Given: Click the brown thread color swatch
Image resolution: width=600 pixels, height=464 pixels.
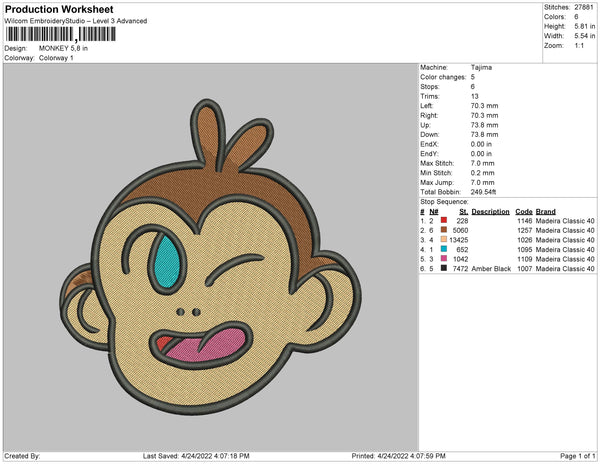Looking at the screenshot, I should [444, 230].
